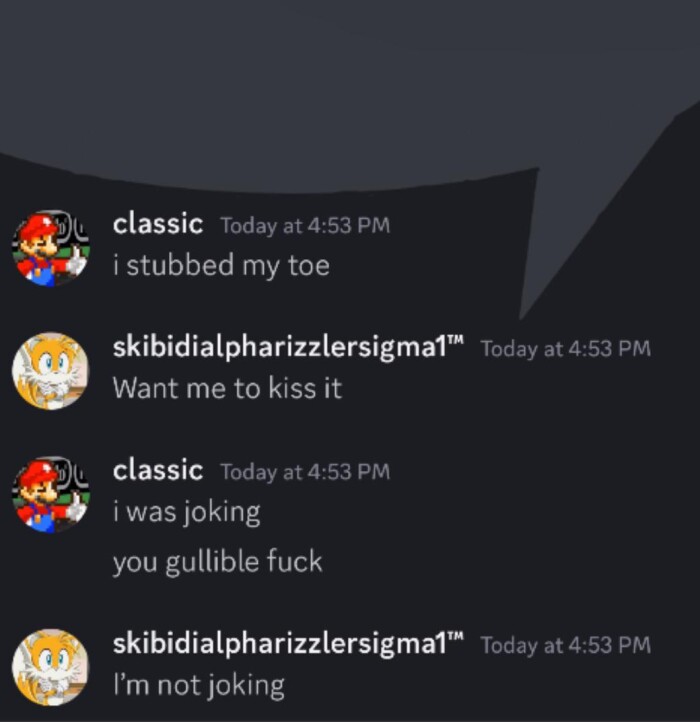This screenshot has width=700, height=722.
Task: Open Tails avatar beside "I'm not joking"
Action: pyautogui.click(x=51, y=667)
